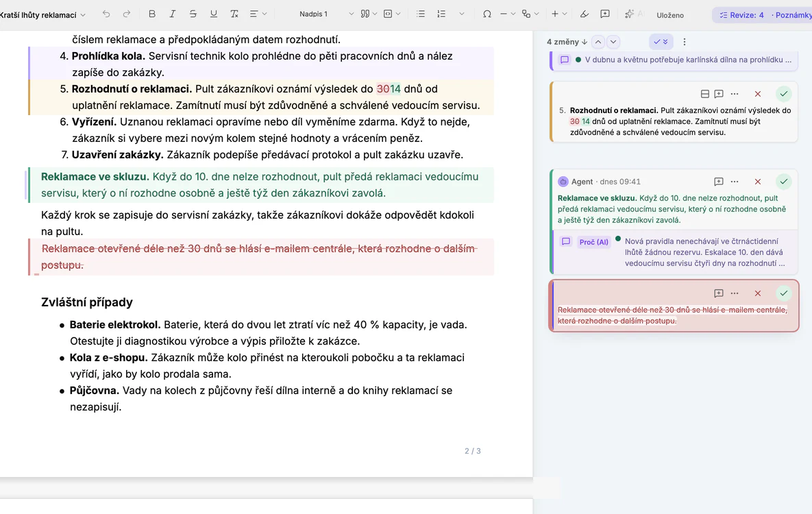The image size is (812, 514).
Task: Switch to the Poznámky tab
Action: tap(792, 15)
